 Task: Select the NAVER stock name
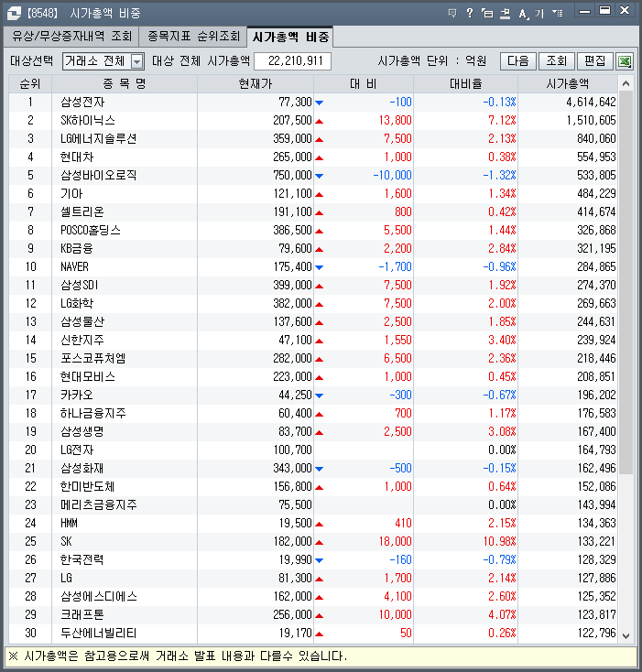74,267
